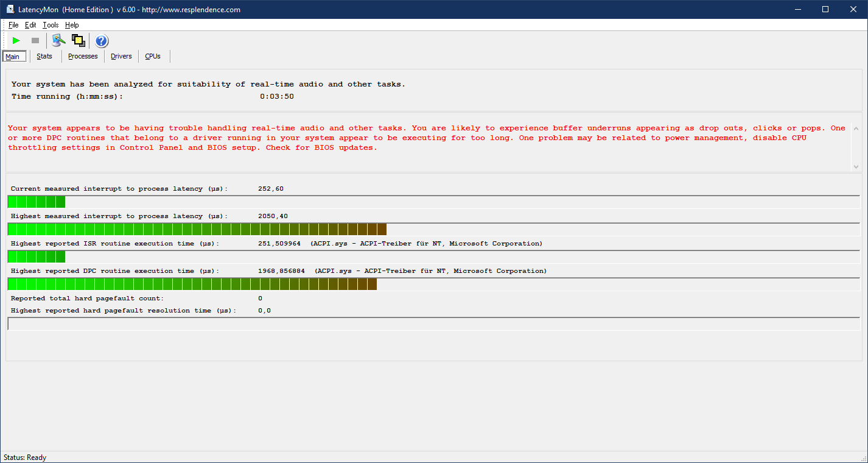This screenshot has width=868, height=463.
Task: Click the 'Your system has been analyzed' line
Action: point(208,84)
